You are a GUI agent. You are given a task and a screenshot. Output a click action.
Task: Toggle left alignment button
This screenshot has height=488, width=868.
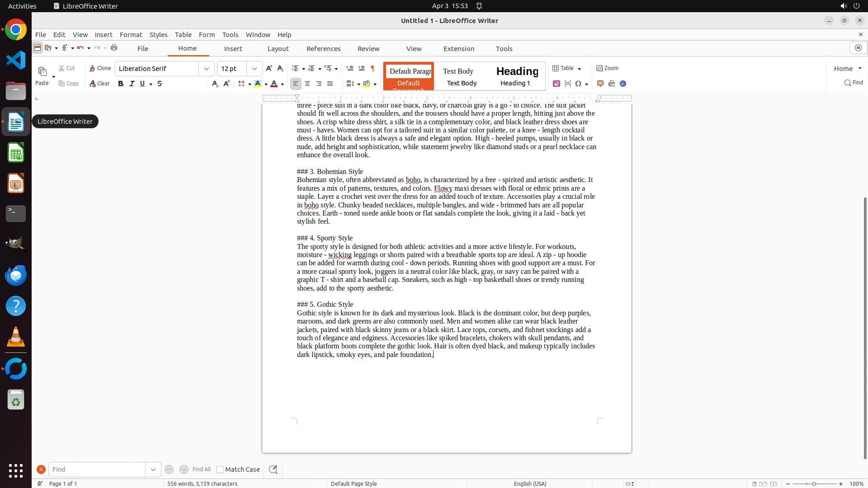(x=296, y=84)
